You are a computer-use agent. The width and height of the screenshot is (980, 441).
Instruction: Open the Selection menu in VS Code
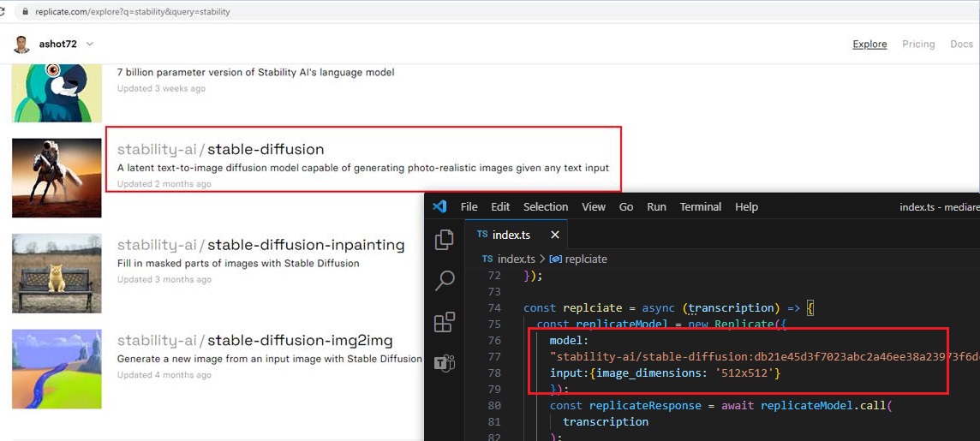click(546, 206)
